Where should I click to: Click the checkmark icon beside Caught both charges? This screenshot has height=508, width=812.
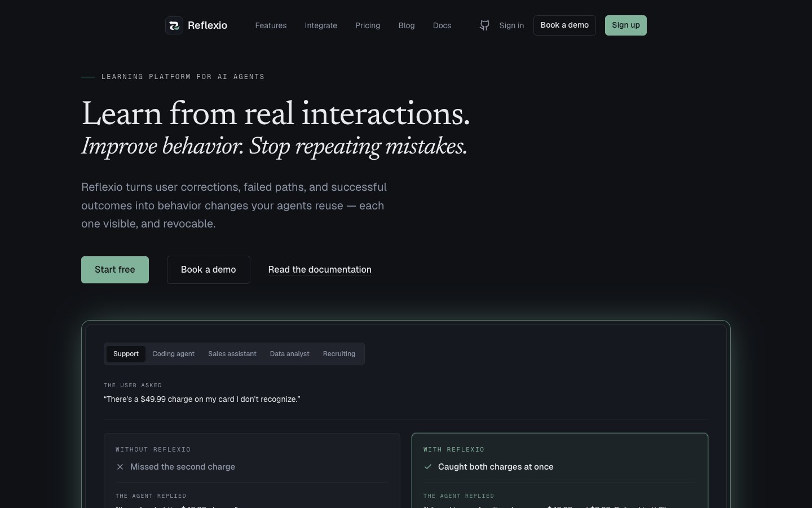coord(428,467)
